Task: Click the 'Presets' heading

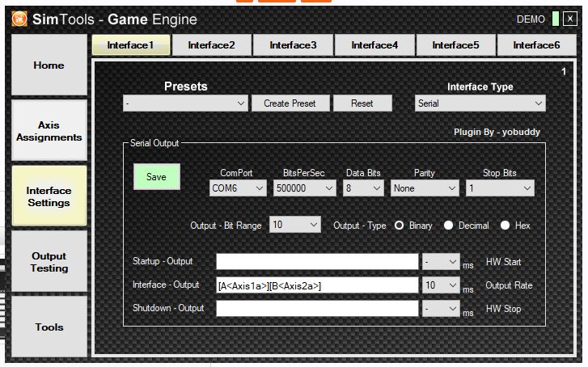Action: [x=186, y=86]
